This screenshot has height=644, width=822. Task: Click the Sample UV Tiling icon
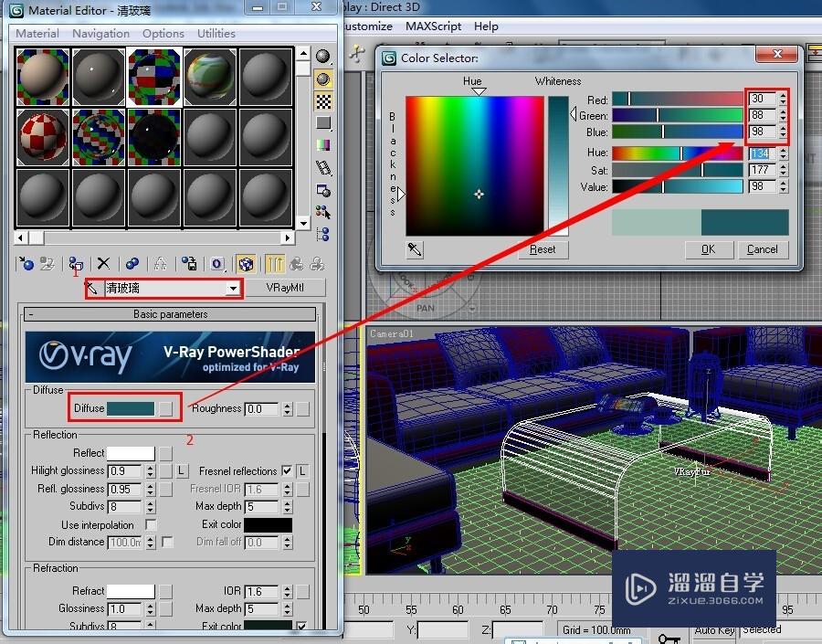(x=323, y=123)
